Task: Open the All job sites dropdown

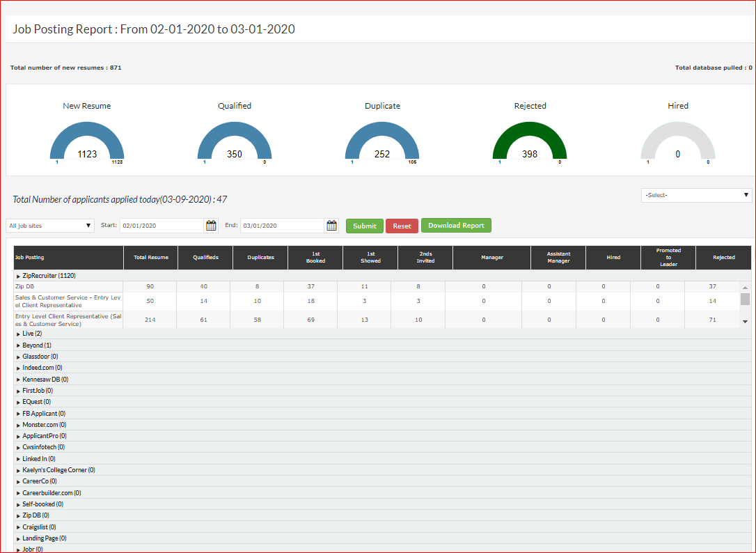Action: (50, 226)
